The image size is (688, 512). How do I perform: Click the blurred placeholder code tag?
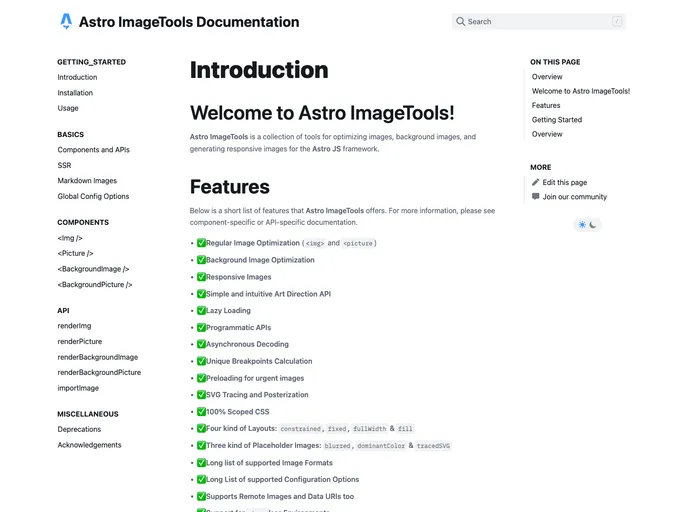pyautogui.click(x=337, y=446)
